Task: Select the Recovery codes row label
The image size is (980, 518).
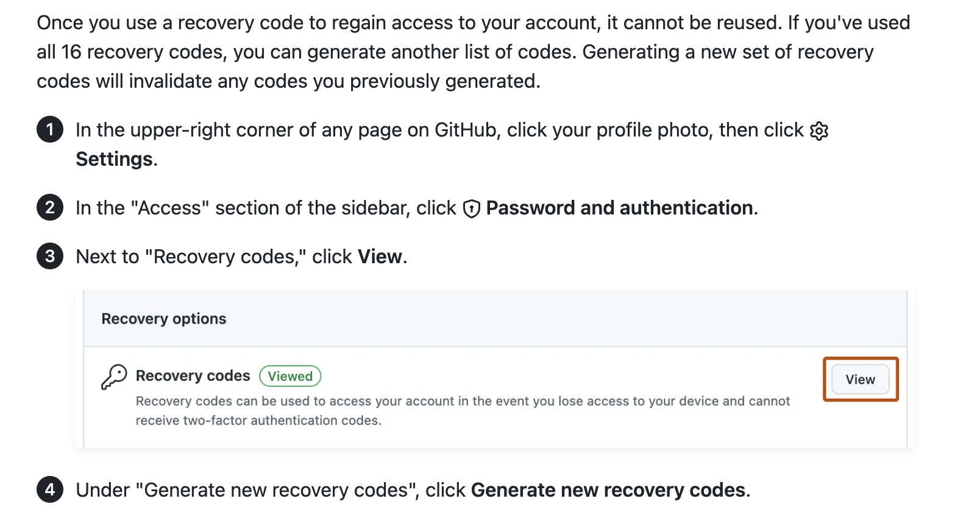Action: [x=193, y=376]
